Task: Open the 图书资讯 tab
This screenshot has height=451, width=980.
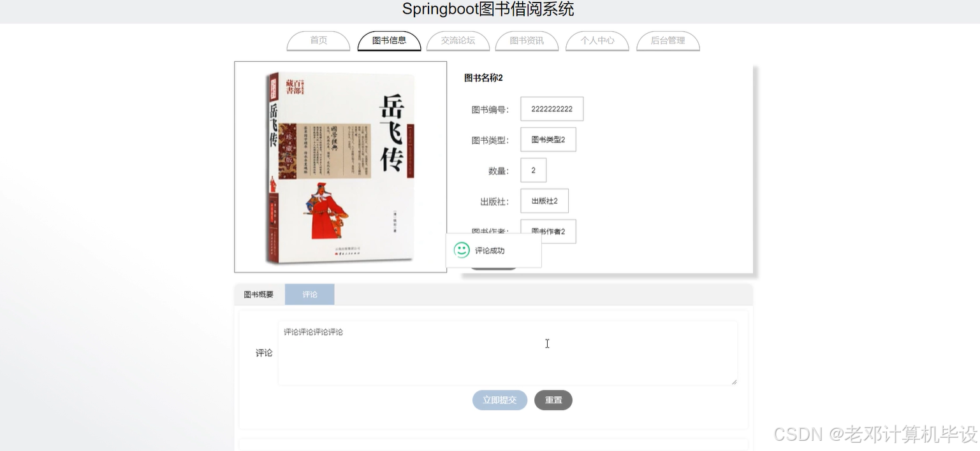Action: click(x=527, y=41)
